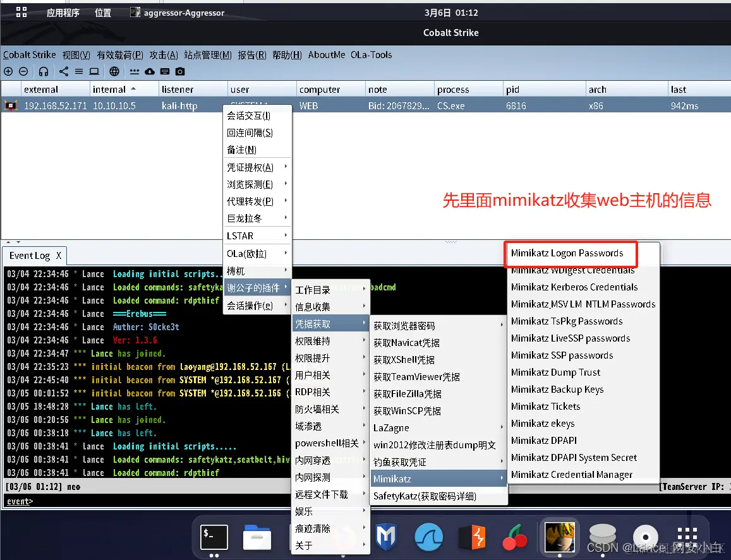Image resolution: width=731 pixels, height=560 pixels.
Task: Sort by the listener column header
Action: pos(193,89)
